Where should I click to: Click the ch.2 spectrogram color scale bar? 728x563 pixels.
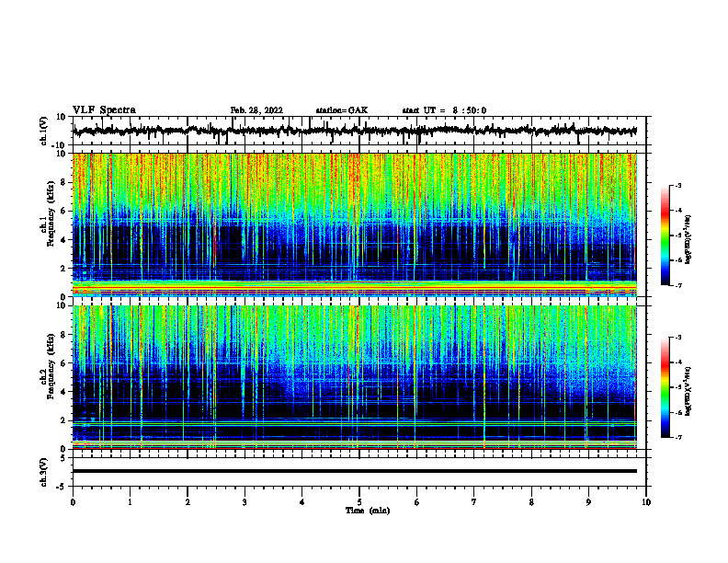point(665,387)
